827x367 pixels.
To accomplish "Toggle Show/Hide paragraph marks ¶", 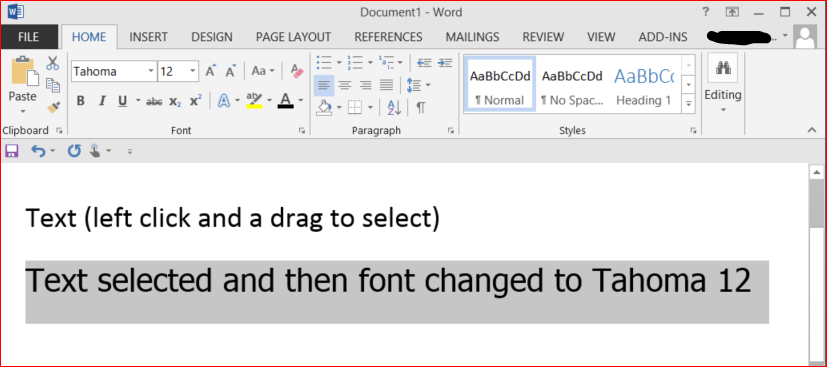I will 420,108.
